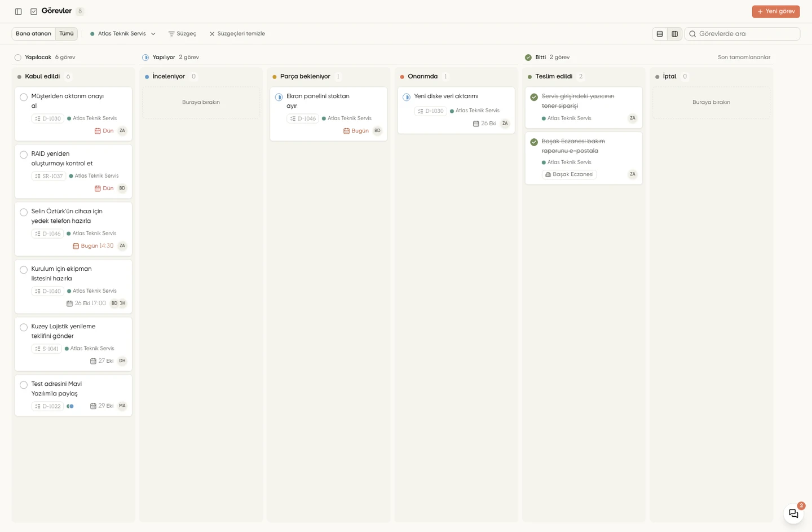This screenshot has width=812, height=532.
Task: Toggle status circle on Ekran panelini card
Action: 279,97
